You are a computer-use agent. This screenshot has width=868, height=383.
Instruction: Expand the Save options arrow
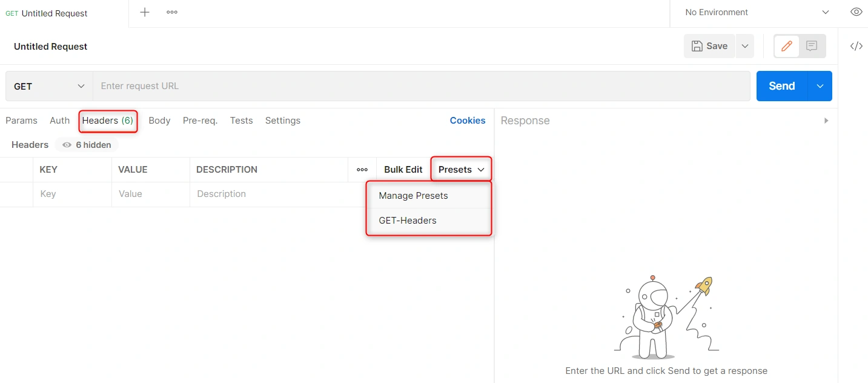[x=745, y=46]
